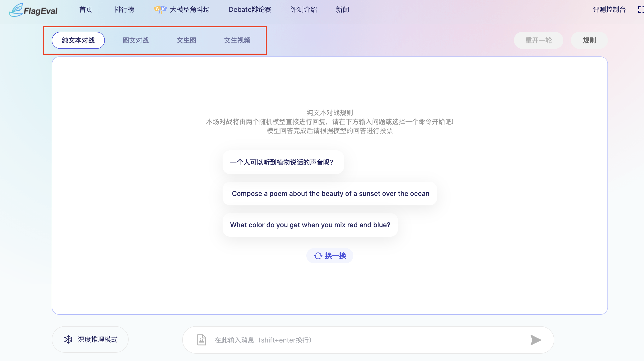Select the 纯文本对战 tab
Viewport: 644px width, 361px height.
78,40
